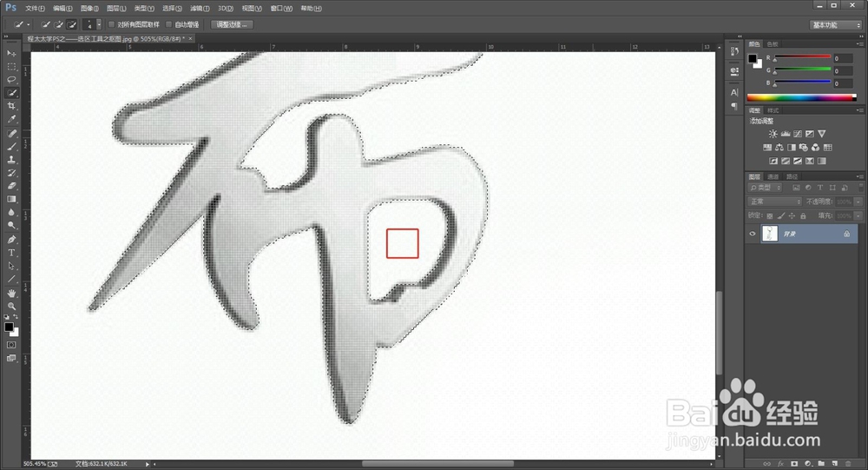
Task: Click the color spectrum ramp
Action: click(x=801, y=97)
